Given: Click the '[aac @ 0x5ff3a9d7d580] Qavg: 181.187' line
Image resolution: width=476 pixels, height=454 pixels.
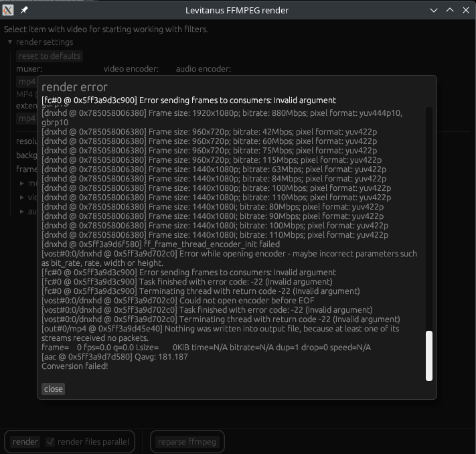Looking at the screenshot, I should point(114,356).
